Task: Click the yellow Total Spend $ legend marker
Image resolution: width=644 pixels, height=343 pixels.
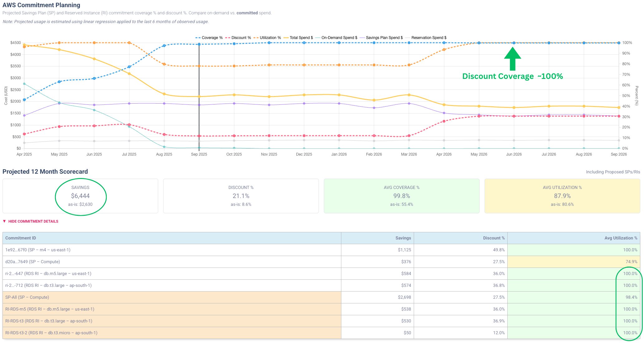Action: click(x=286, y=38)
